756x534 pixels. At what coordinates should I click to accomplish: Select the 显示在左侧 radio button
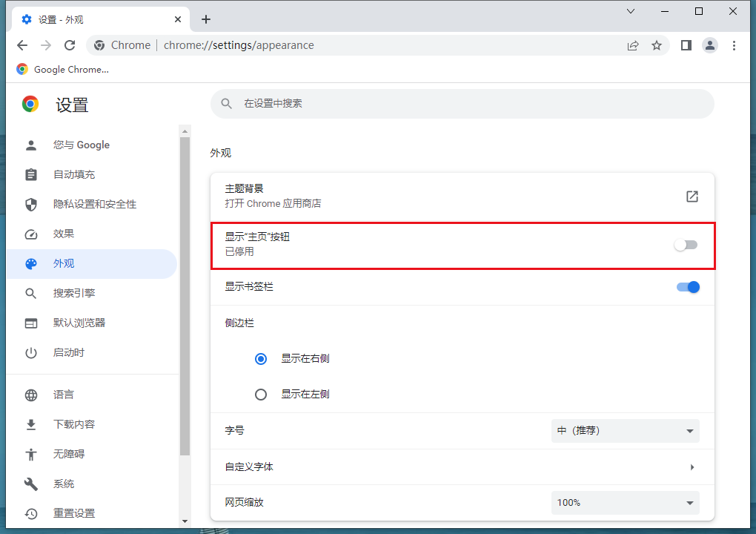261,395
